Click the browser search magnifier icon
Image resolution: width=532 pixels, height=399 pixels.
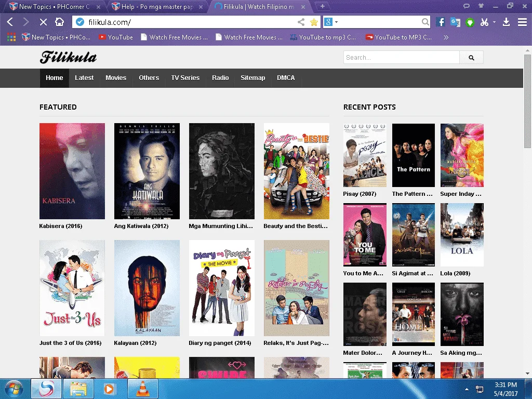click(425, 22)
